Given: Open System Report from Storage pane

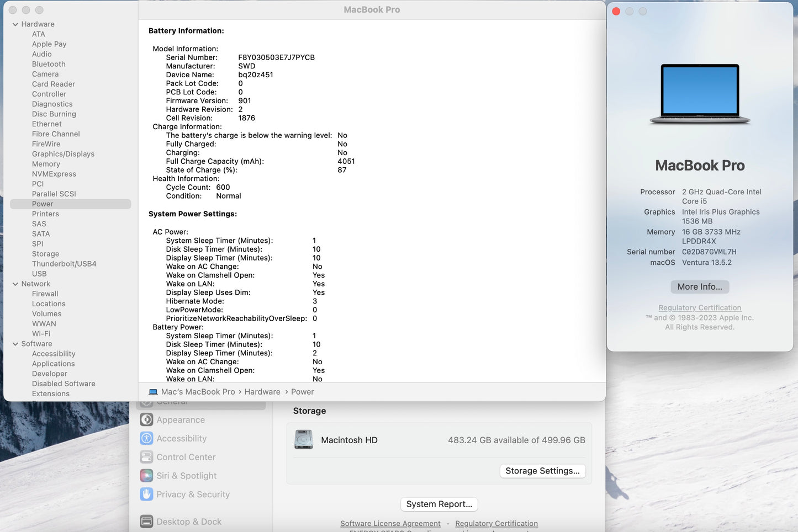Looking at the screenshot, I should (438, 504).
